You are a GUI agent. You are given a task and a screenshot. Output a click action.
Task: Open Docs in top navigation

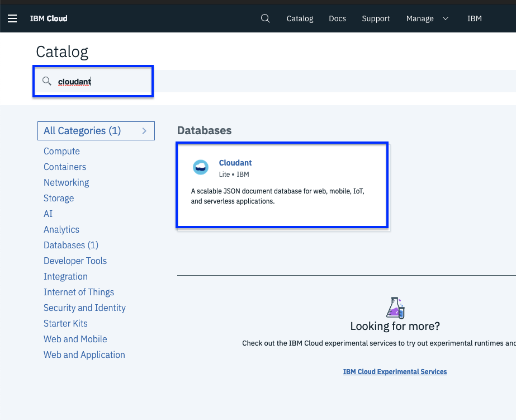point(337,19)
